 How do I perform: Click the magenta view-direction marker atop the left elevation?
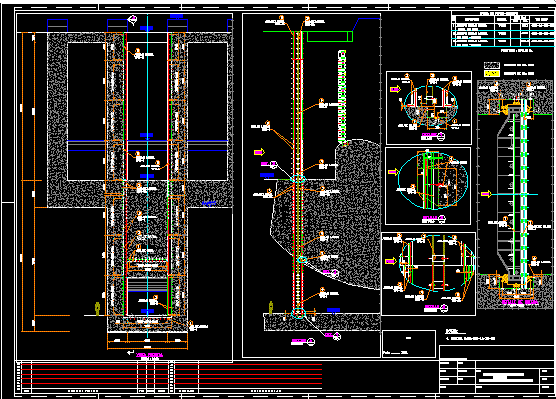132,20
